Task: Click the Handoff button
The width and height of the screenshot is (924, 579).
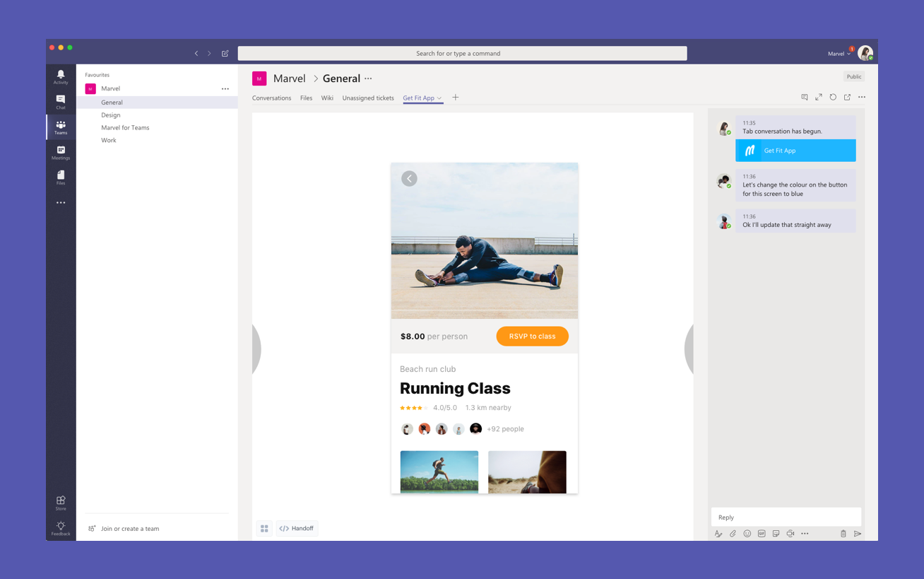Action: (297, 528)
